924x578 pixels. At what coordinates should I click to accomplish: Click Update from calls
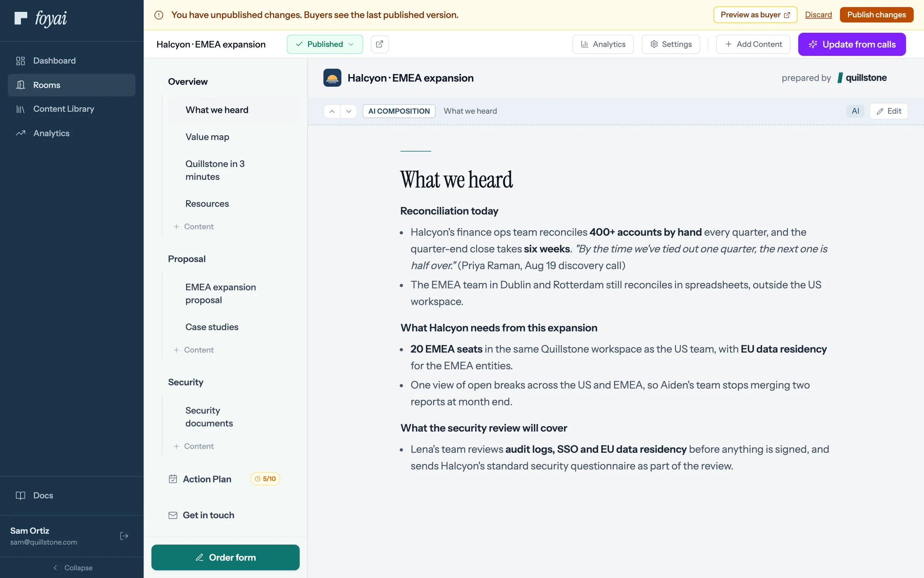click(x=852, y=44)
